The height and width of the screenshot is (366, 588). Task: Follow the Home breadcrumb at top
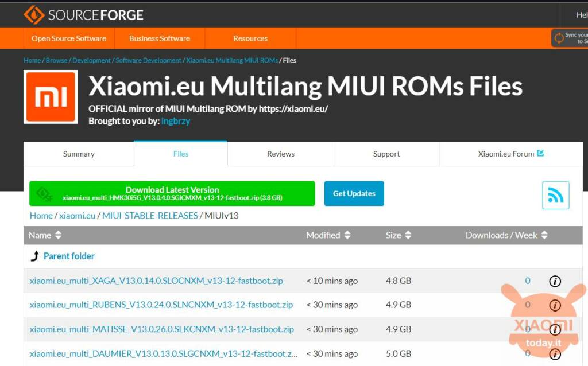32,60
